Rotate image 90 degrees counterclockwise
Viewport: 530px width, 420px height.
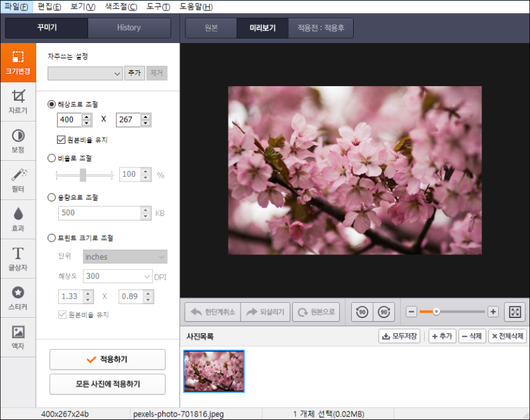[362, 312]
